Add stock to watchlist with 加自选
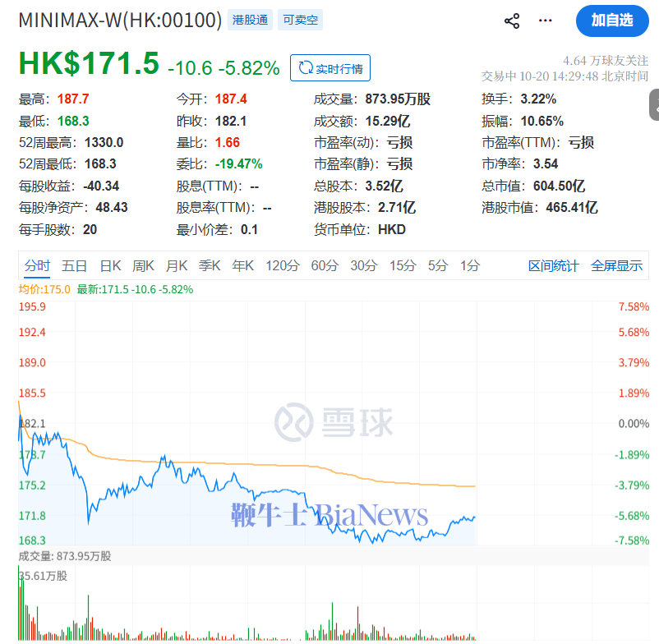 pyautogui.click(x=612, y=21)
